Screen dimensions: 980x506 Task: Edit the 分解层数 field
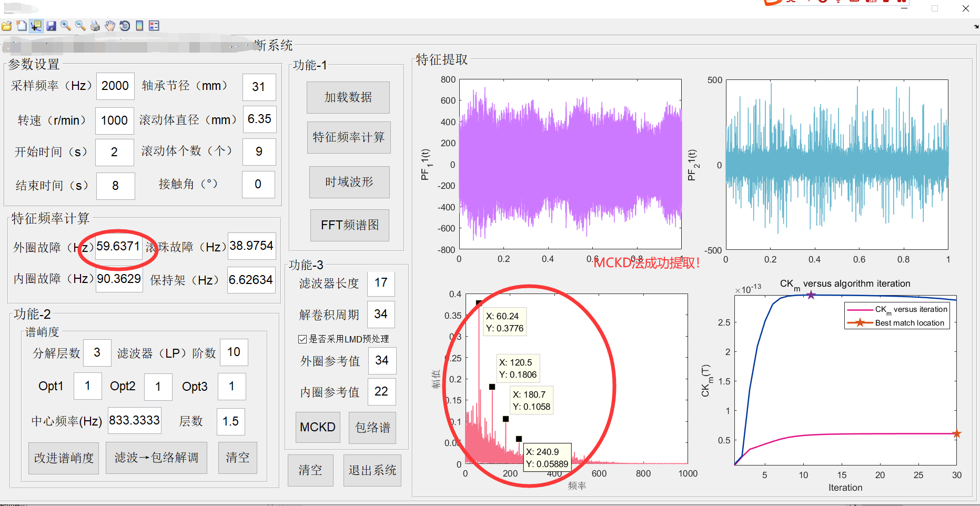click(x=97, y=353)
